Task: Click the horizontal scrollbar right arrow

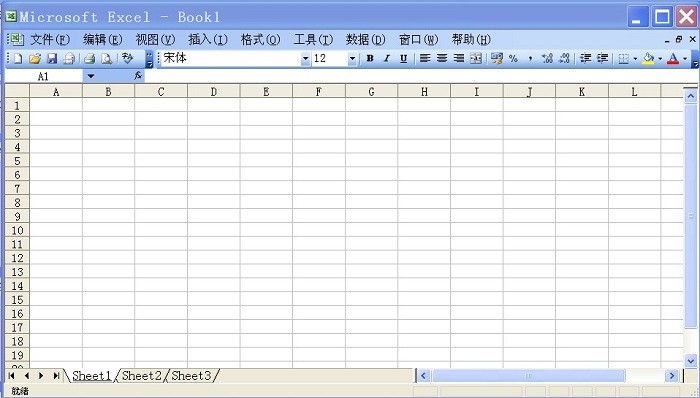Action: point(671,376)
